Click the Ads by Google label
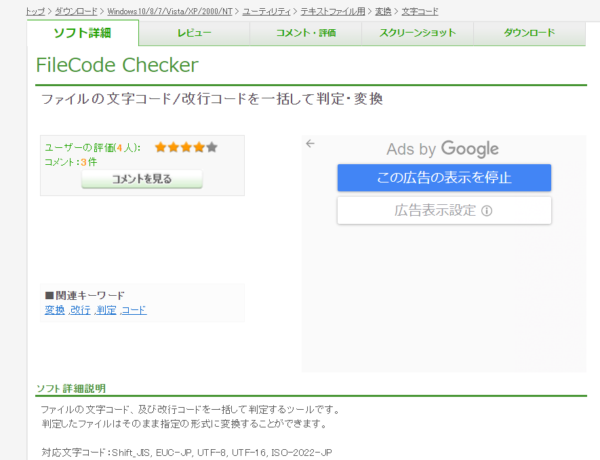 tap(443, 149)
